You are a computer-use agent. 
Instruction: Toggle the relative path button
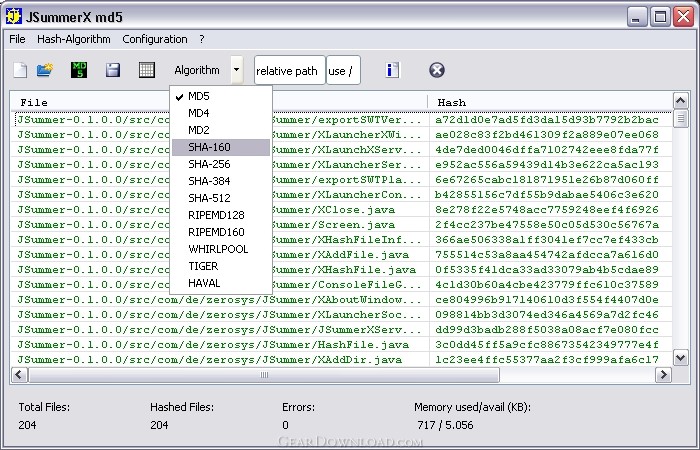tap(289, 71)
